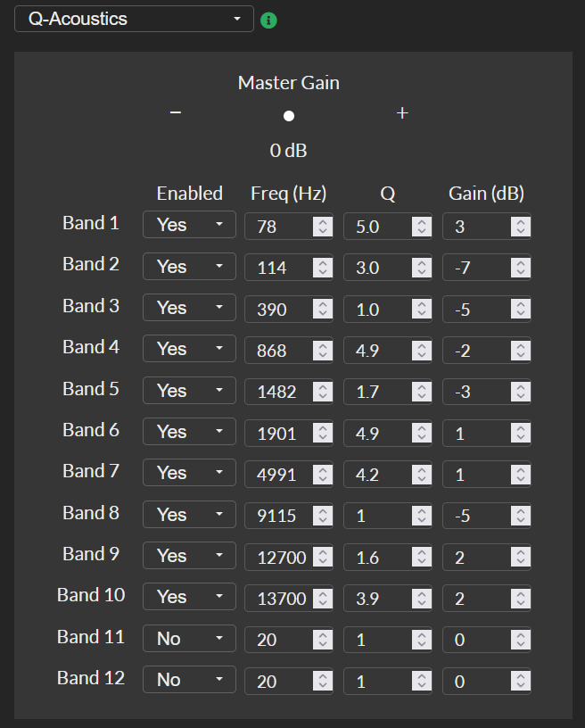Expand Band 4 Enabled dropdown
Viewport: 585px width, 728px height.
(189, 348)
